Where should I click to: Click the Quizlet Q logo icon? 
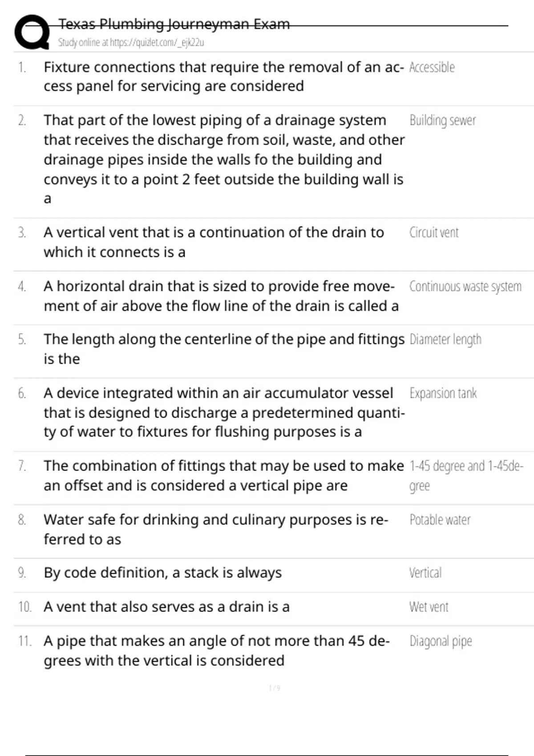click(32, 32)
